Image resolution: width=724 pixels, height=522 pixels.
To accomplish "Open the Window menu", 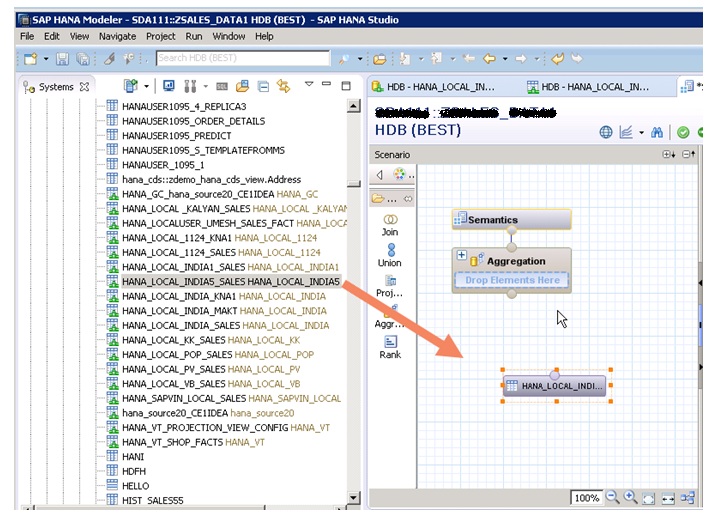I will tap(229, 36).
